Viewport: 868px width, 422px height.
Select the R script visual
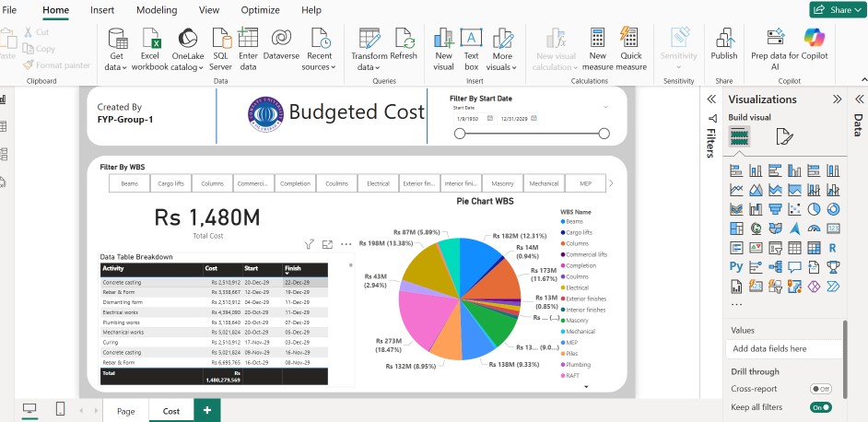(x=833, y=249)
